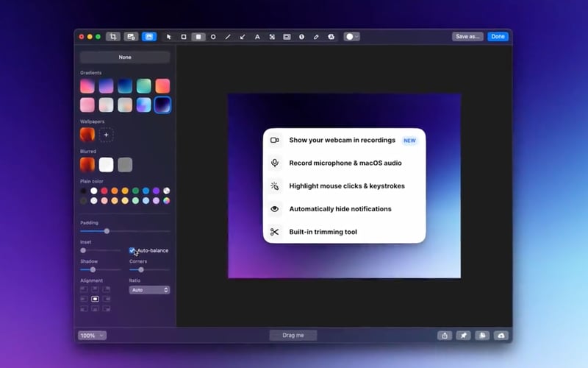Select the Ellipse tool
The width and height of the screenshot is (588, 368).
(213, 37)
